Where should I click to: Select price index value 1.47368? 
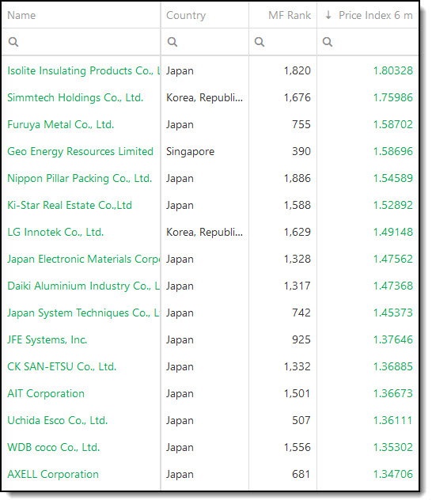click(x=393, y=286)
